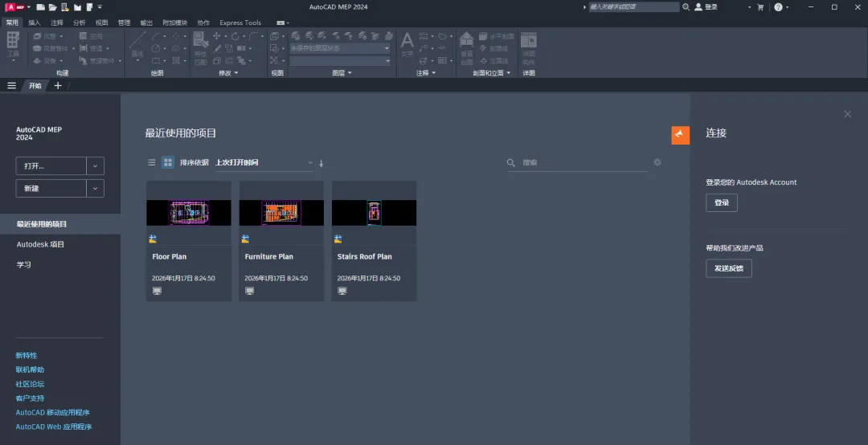
Task: Switch to the 附加模块 ribbon tab
Action: (175, 22)
